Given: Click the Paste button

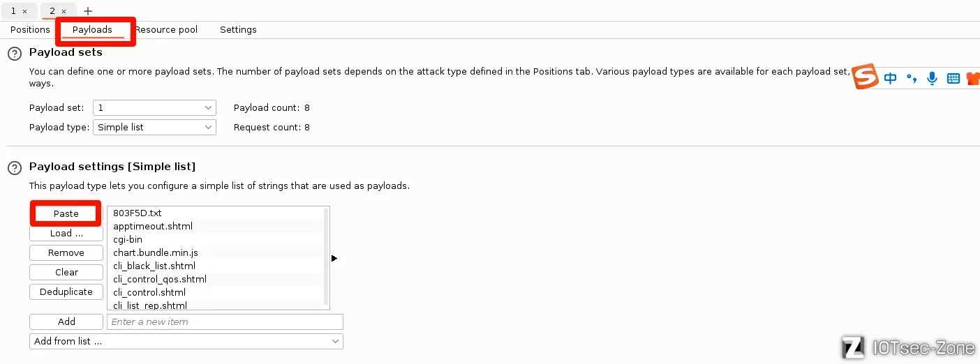Looking at the screenshot, I should click(66, 214).
